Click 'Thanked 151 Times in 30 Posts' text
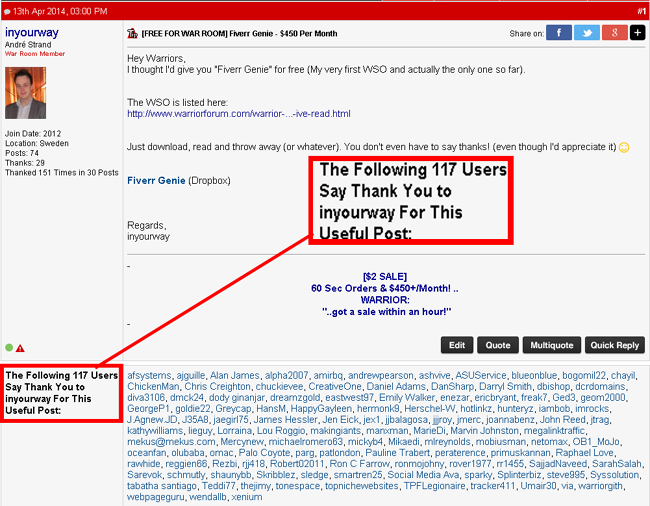 (62, 173)
